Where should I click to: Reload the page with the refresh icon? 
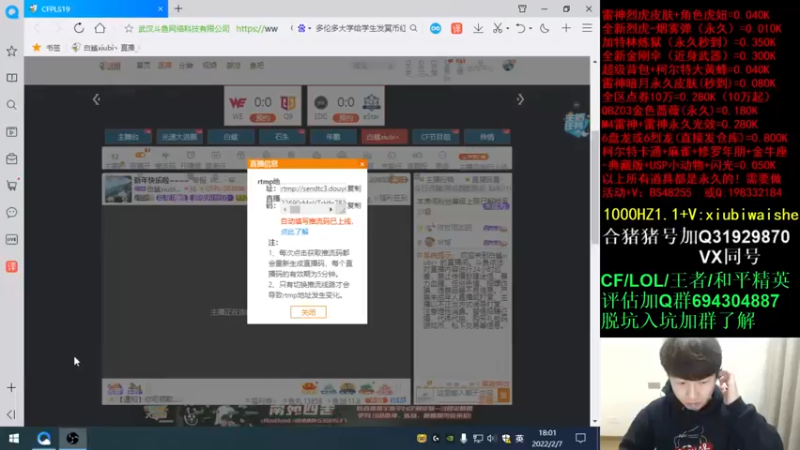79,28
